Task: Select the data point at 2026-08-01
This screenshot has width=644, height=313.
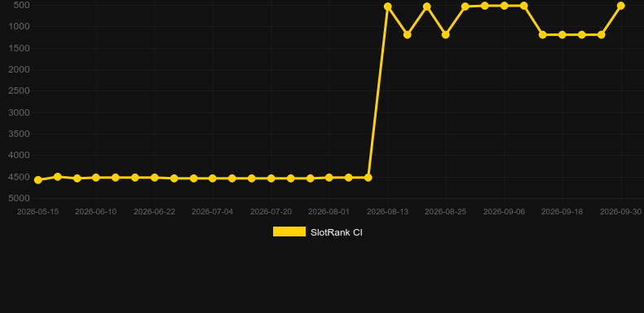Action: coord(329,178)
